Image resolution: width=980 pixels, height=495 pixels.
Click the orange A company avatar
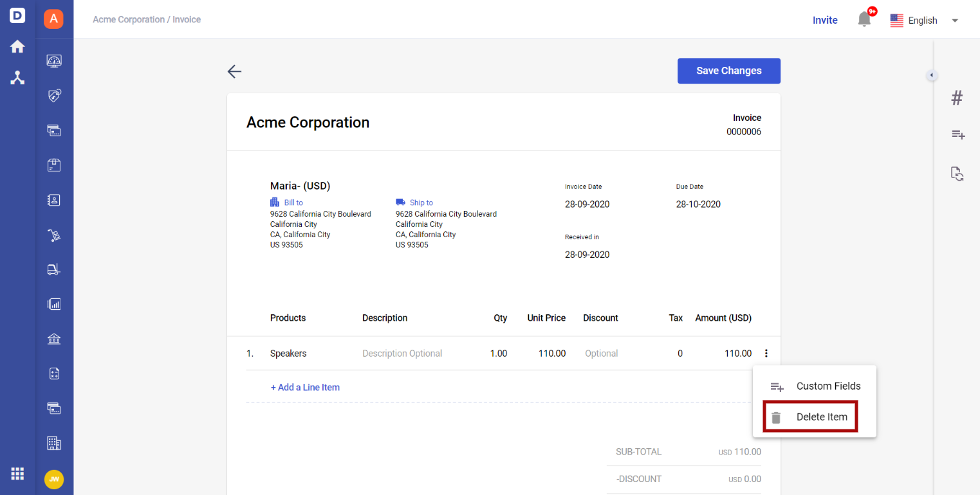(54, 19)
